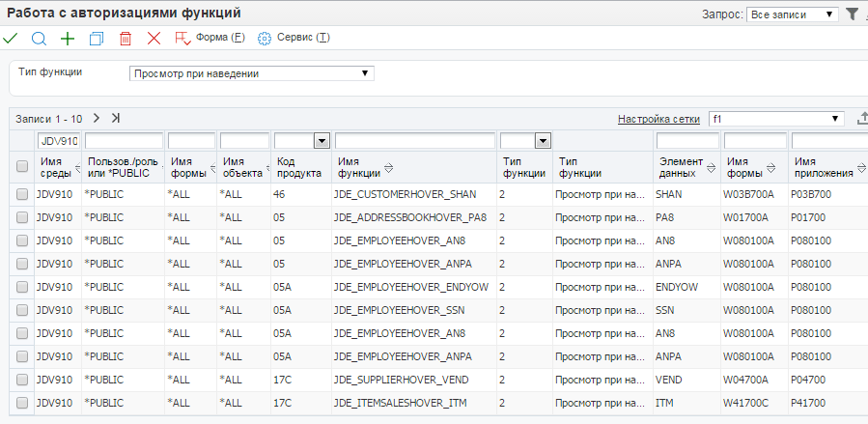Click the green plus Add icon
This screenshot has width=868, height=424.
point(68,39)
